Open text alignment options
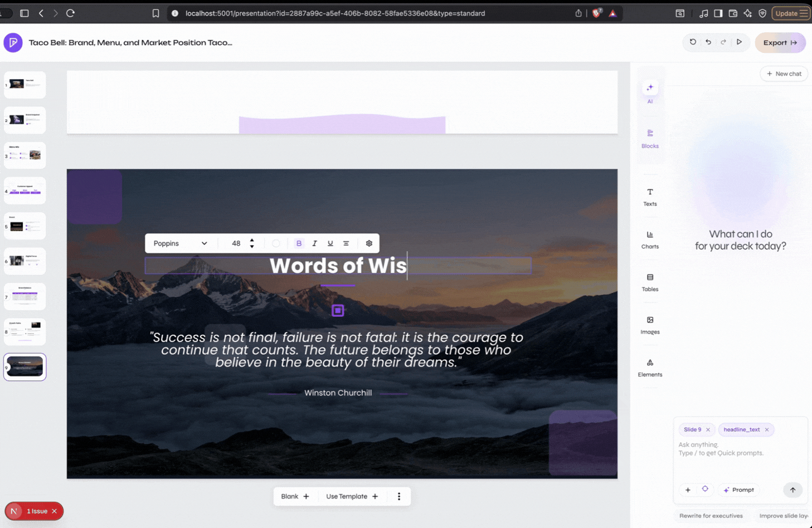Image resolution: width=812 pixels, height=528 pixels. pos(346,243)
